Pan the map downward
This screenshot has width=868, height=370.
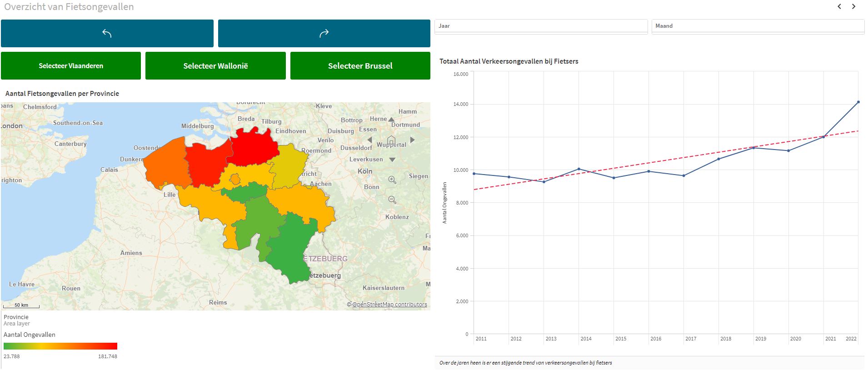tap(392, 160)
